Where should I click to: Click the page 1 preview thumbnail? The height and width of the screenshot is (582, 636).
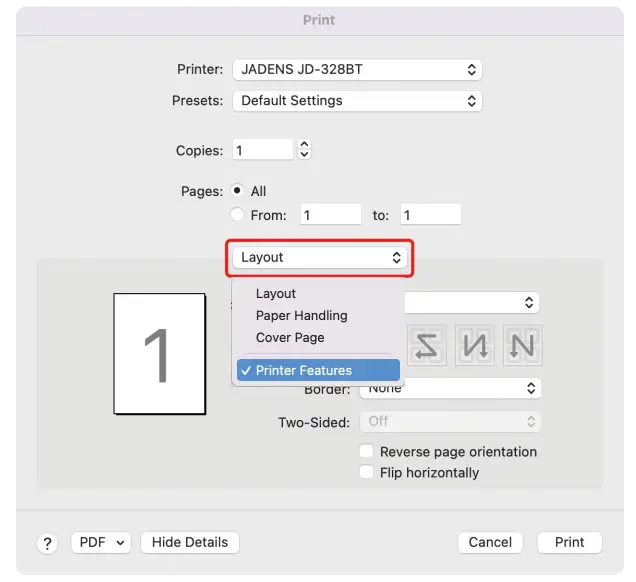[159, 354]
